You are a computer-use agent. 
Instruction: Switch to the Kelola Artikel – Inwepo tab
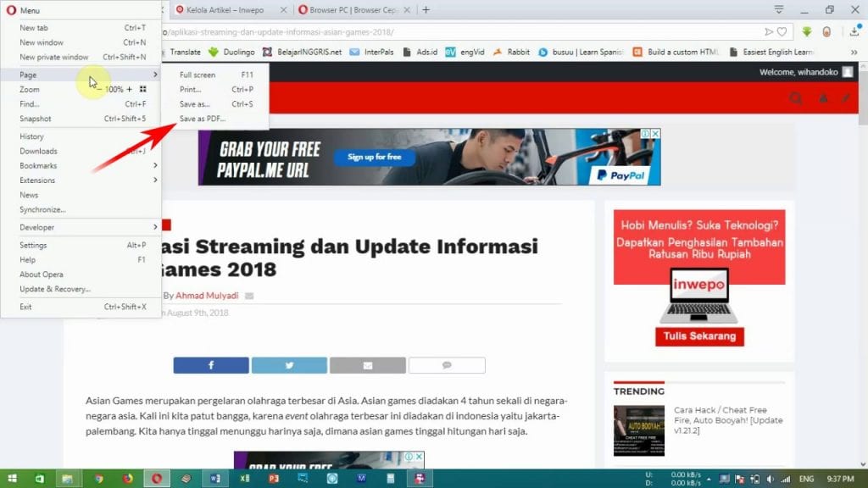[x=225, y=10]
